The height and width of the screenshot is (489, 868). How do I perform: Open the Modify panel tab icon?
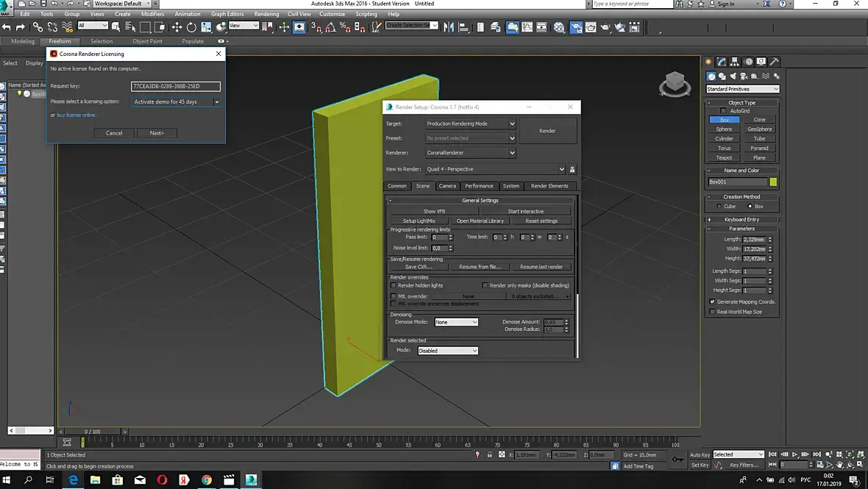point(722,62)
